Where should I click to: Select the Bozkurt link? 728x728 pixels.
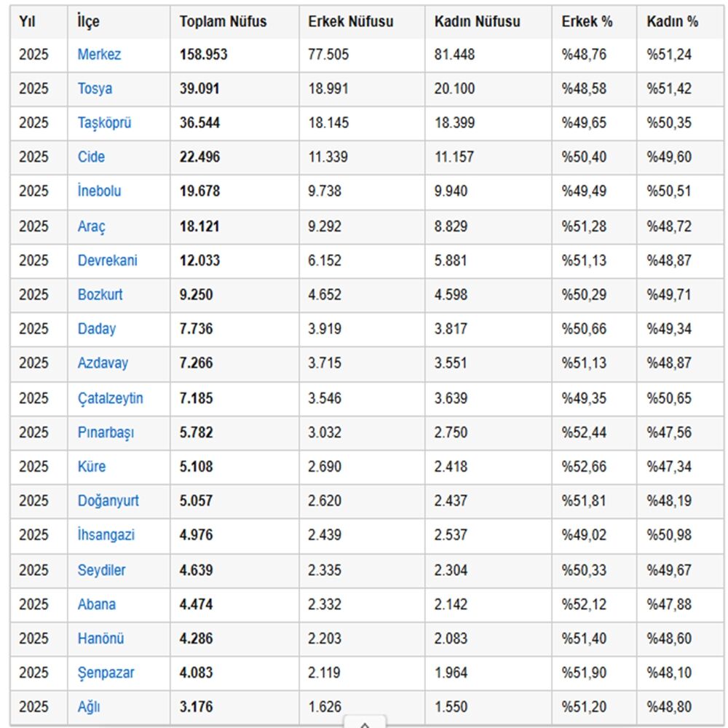click(x=100, y=295)
